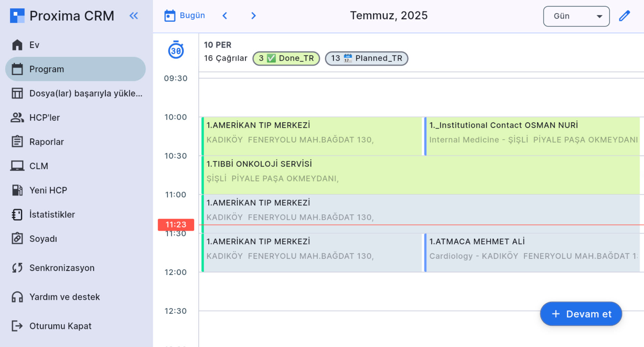The width and height of the screenshot is (644, 347).
Task: Open the Gün view dropdown
Action: (x=576, y=16)
